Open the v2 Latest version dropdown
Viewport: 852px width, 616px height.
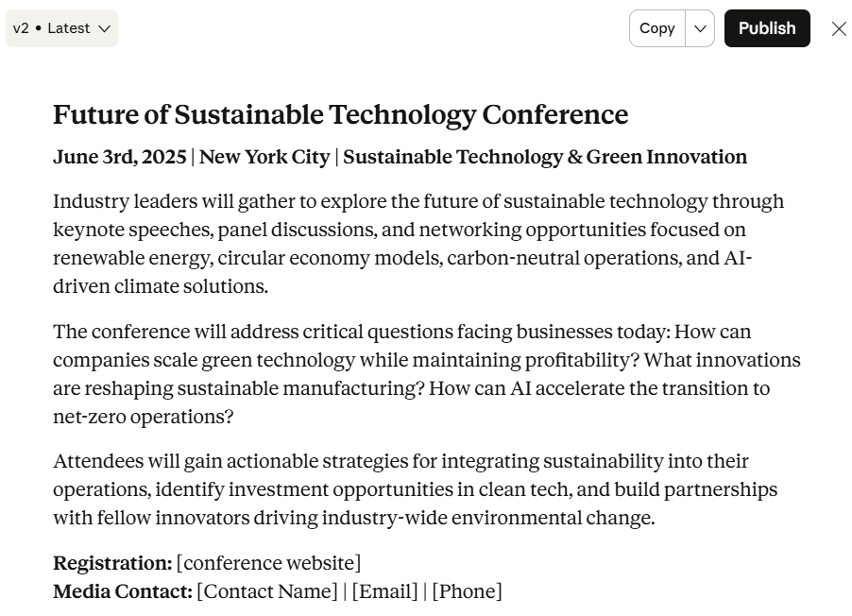61,28
